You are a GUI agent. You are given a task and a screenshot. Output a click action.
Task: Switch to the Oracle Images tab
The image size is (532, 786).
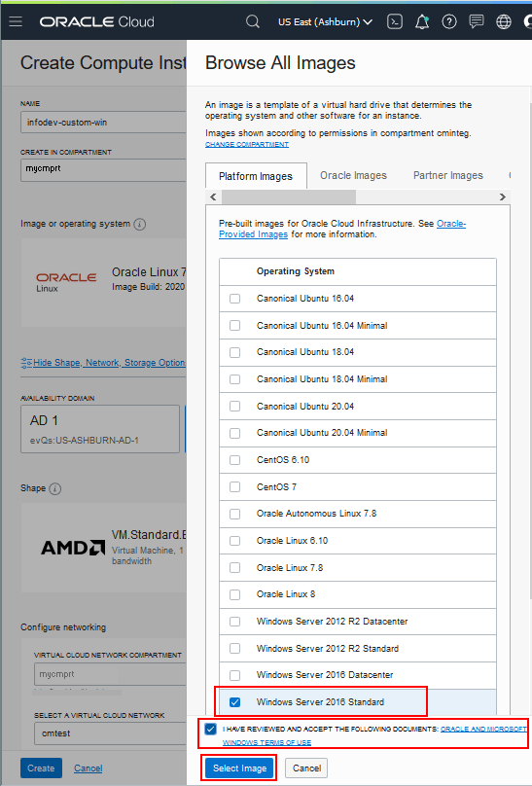pyautogui.click(x=354, y=175)
